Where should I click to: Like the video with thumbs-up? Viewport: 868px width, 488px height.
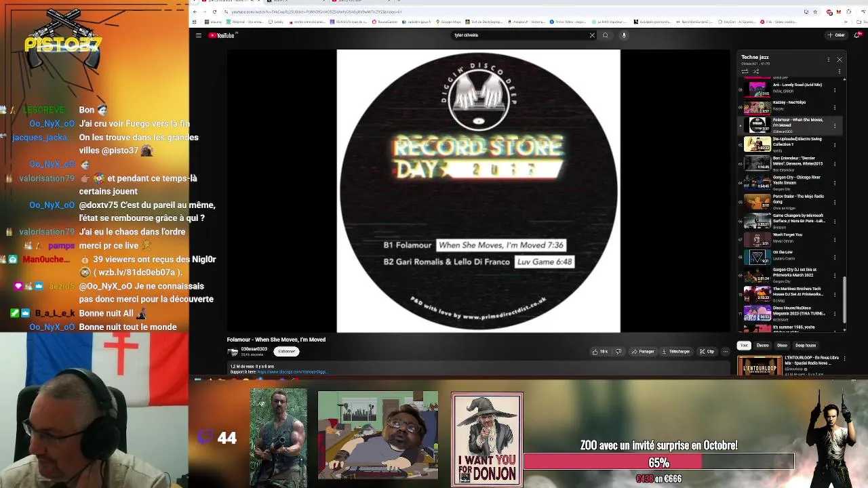601,352
